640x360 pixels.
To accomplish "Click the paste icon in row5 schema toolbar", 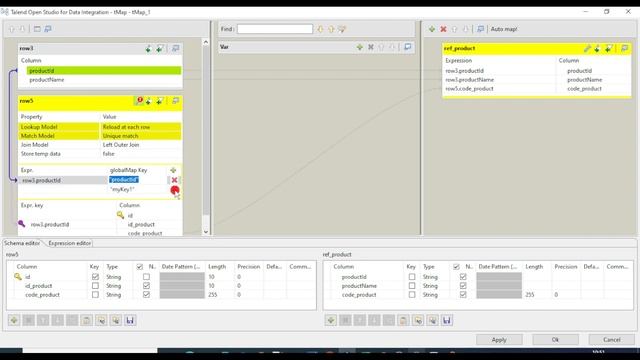I will pyautogui.click(x=87, y=320).
